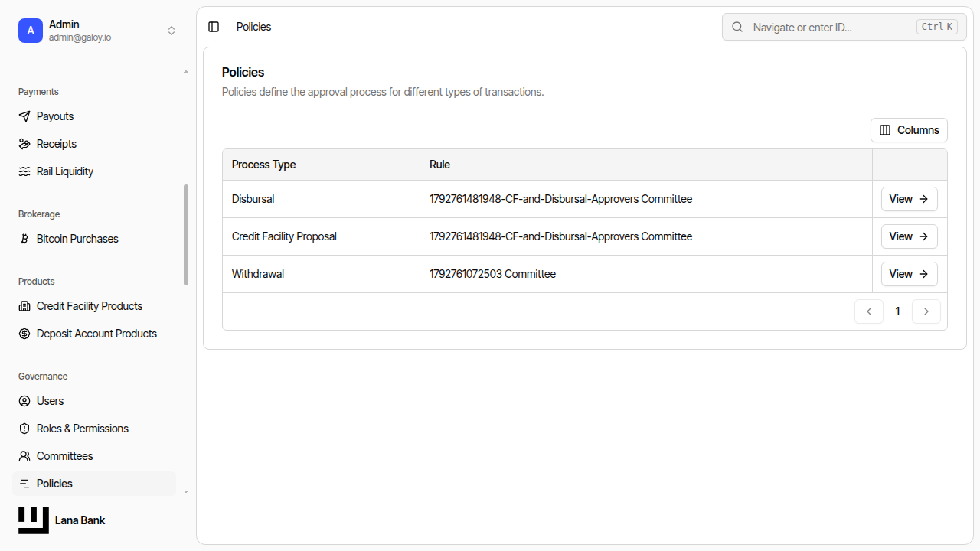Viewport: 980px width, 551px height.
Task: Click the sidebar vertical scrollbar thumb
Action: coord(186,235)
